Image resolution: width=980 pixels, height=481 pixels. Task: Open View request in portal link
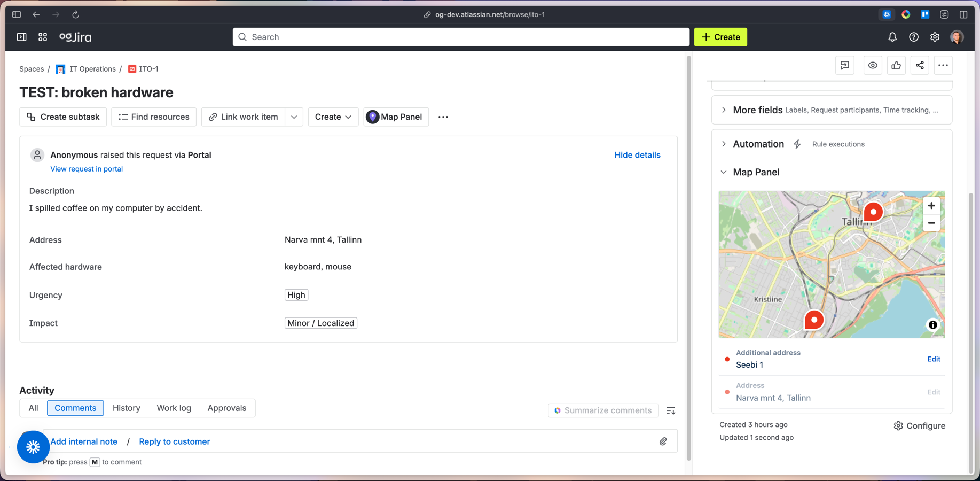pyautogui.click(x=87, y=169)
